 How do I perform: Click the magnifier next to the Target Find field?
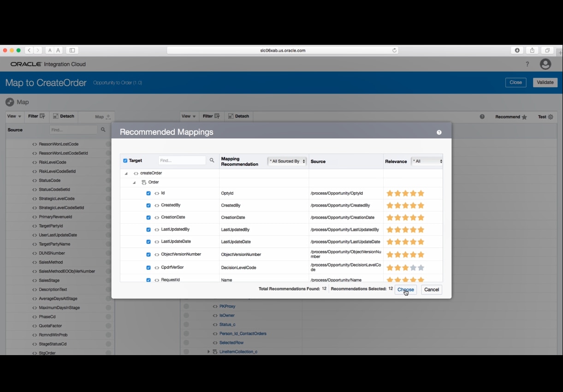point(212,160)
